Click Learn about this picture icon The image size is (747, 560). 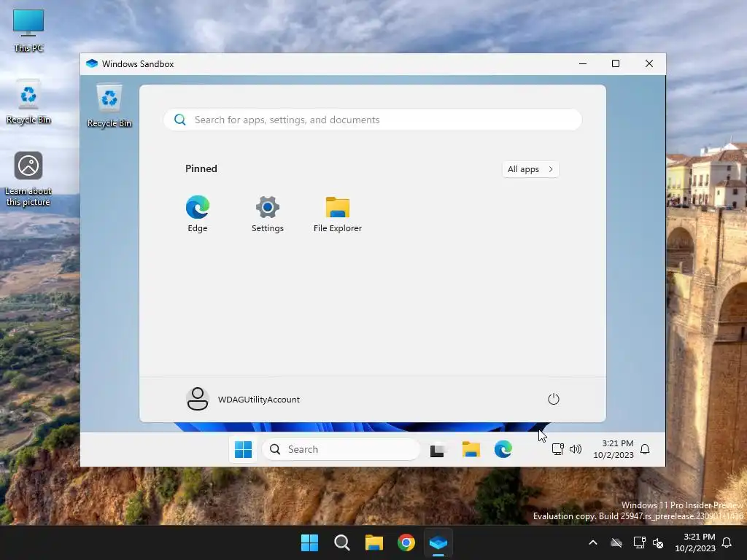28,179
